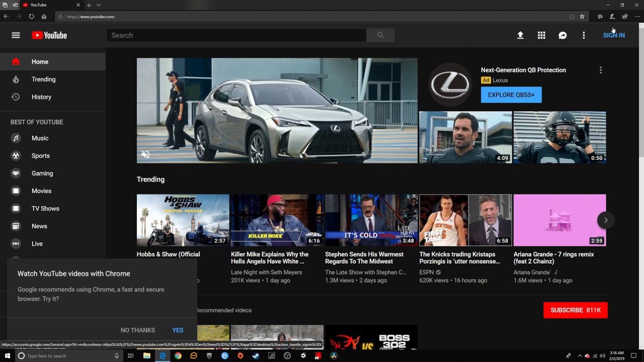Open Steam from the taskbar
644x362 pixels.
click(x=256, y=355)
